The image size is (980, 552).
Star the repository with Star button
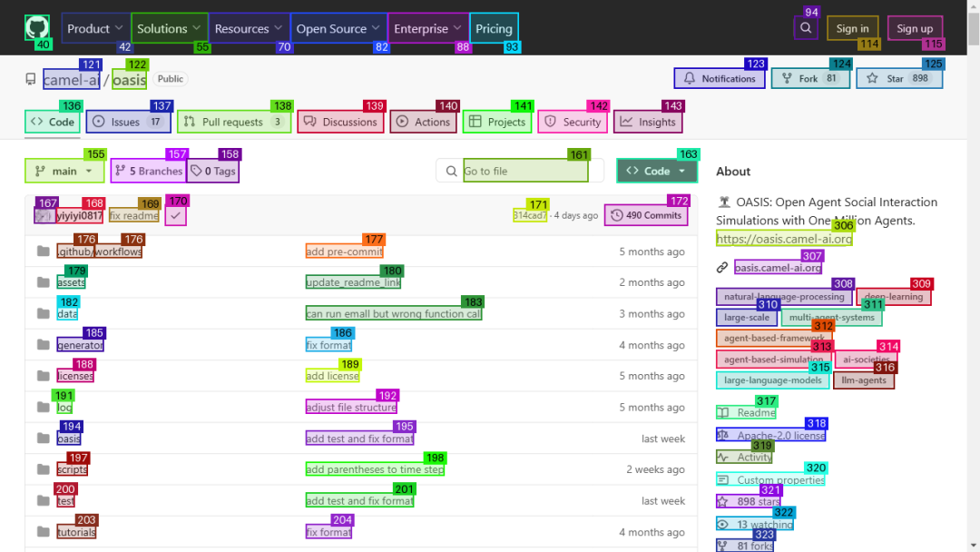tap(899, 78)
